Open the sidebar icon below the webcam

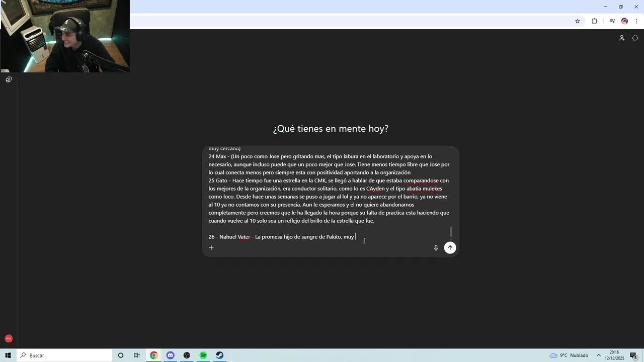(9, 79)
